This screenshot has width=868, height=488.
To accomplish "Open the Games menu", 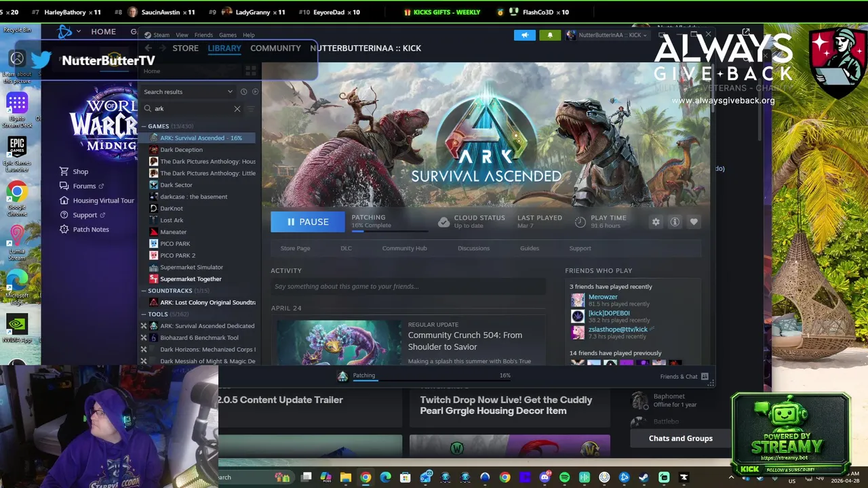I will pyautogui.click(x=228, y=35).
